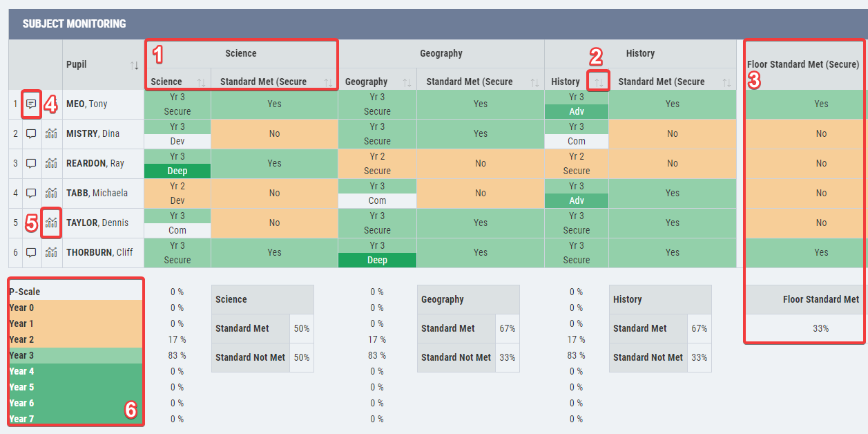
Task: Click the chart icon beside MISTRY, Dina
Action: coord(51,133)
